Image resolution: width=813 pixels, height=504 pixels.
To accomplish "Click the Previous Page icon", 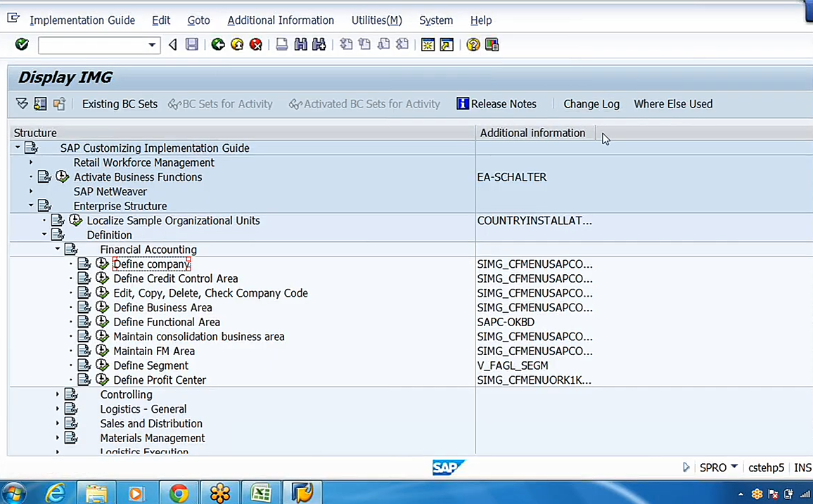I will [x=364, y=44].
